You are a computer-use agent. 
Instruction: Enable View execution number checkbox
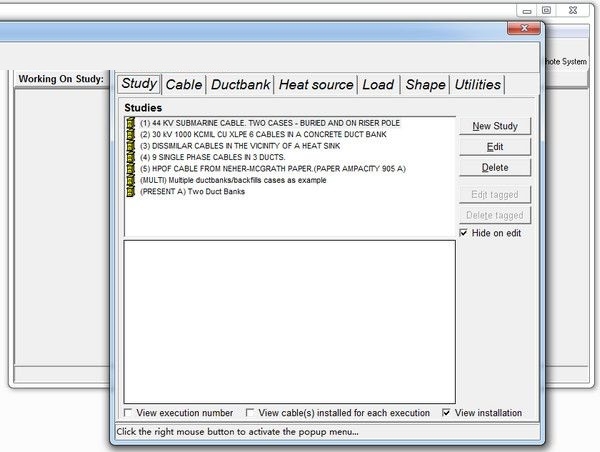[128, 413]
